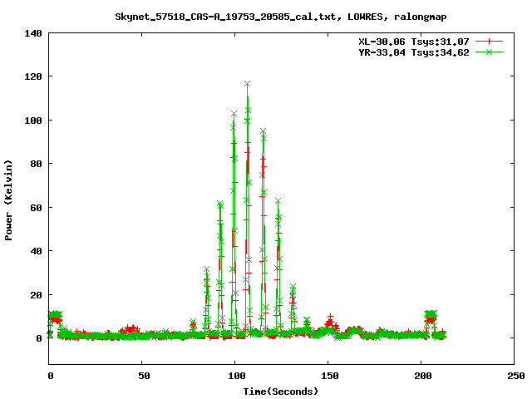Click the green peak marker near 103 Kelvin
This screenshot has width=532, height=399.
[x=234, y=113]
